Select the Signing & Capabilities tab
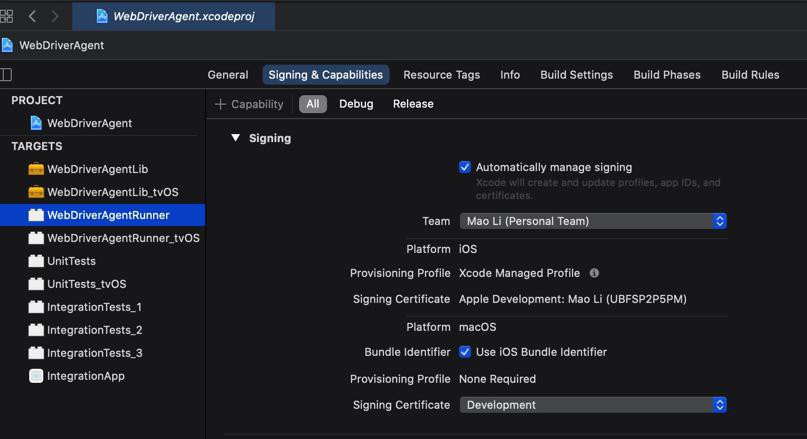This screenshot has width=807, height=439. click(x=326, y=75)
